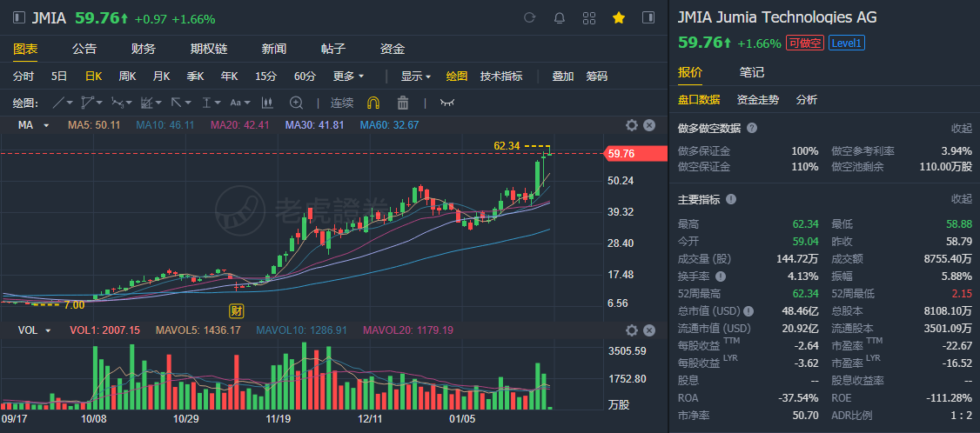980x433 pixels.
Task: Toggle 技术指标 technical indicators
Action: point(501,77)
